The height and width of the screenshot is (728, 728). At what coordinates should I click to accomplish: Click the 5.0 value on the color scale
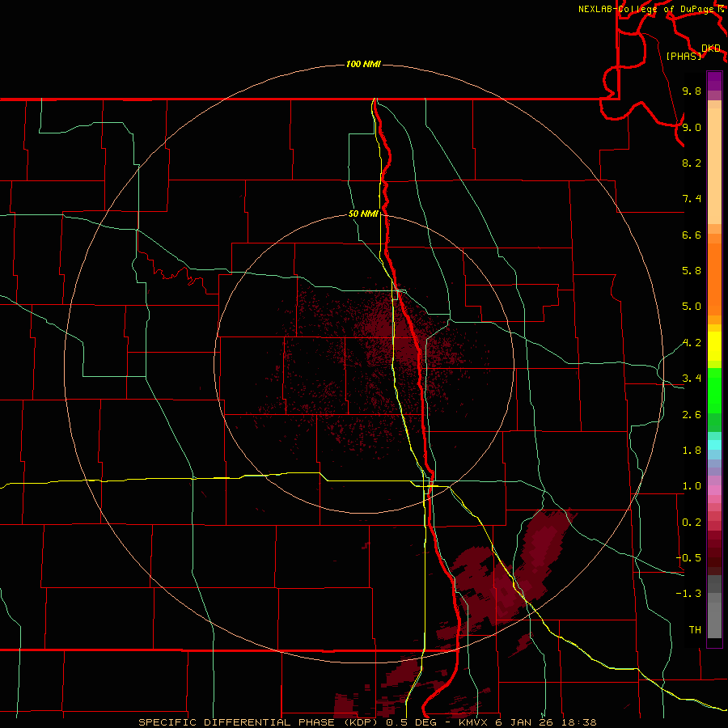692,307
